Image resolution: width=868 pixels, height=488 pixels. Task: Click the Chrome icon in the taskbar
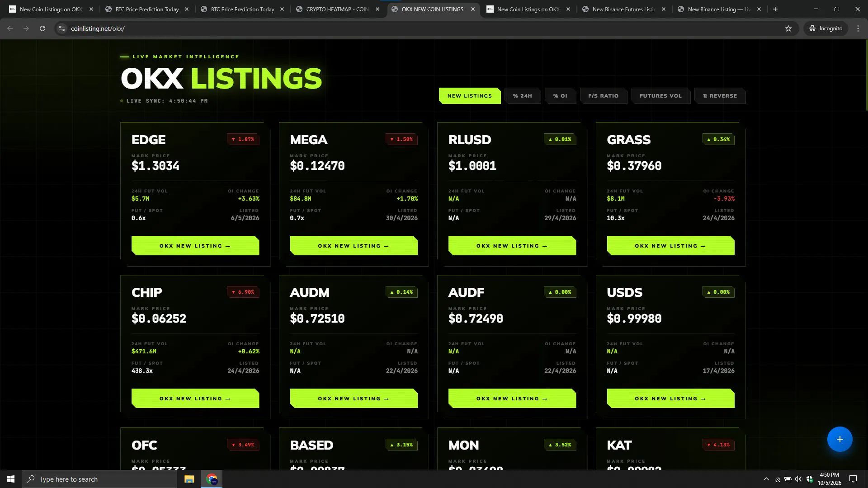point(212,479)
